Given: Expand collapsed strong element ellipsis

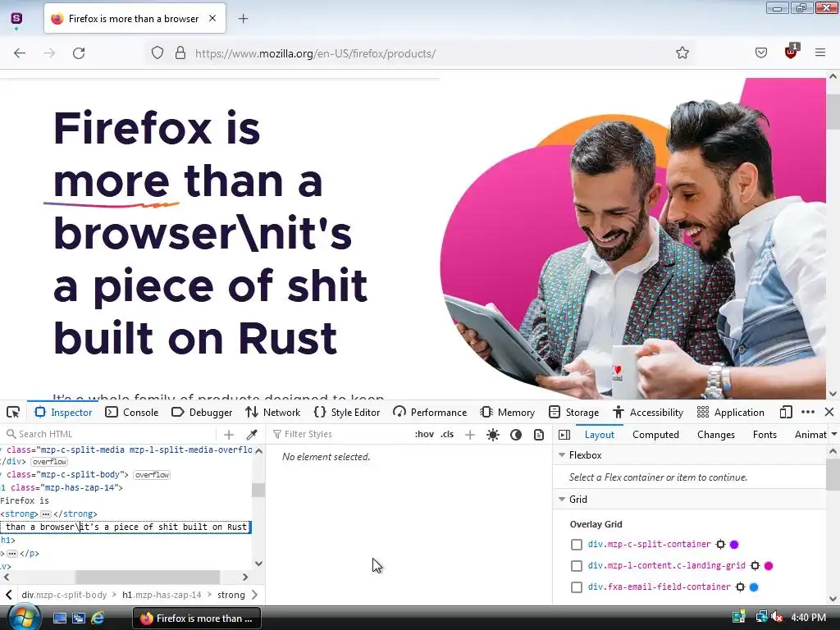Looking at the screenshot, I should (x=46, y=514).
